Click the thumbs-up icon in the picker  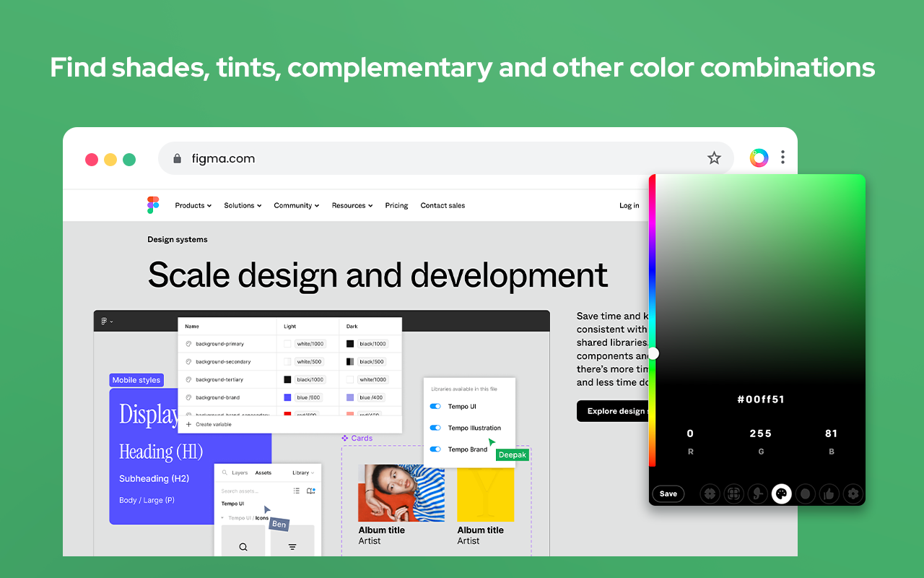[829, 494]
